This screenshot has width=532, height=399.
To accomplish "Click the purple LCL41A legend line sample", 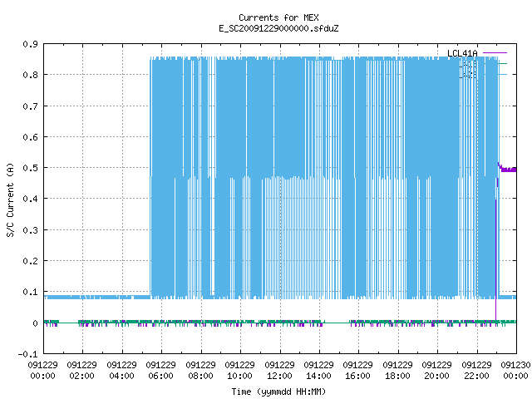I will [x=495, y=53].
